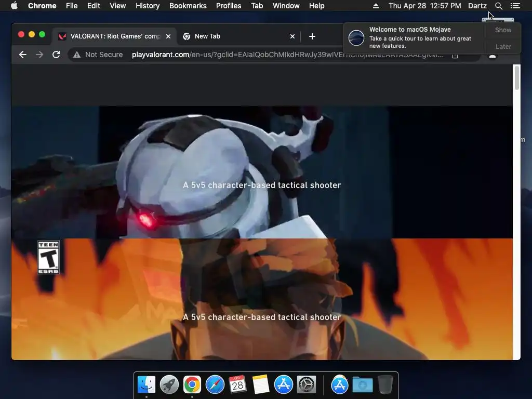The image size is (532, 399).
Task: Open Launchpad rocket from the Dock
Action: 169,384
